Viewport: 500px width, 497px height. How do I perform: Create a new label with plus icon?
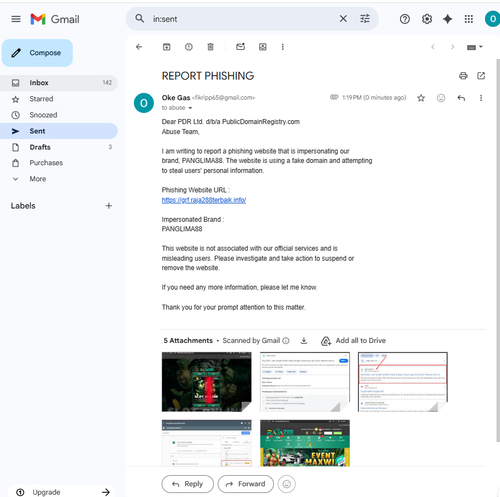click(109, 206)
